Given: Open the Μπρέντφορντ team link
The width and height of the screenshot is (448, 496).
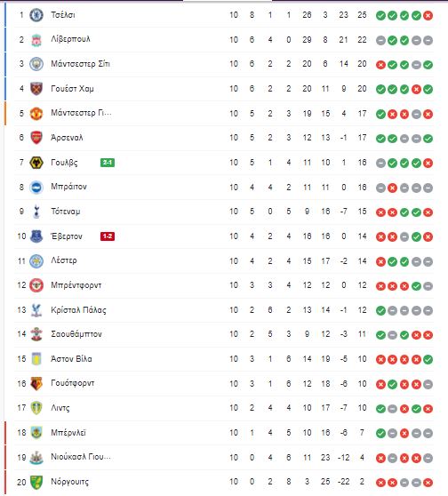Looking at the screenshot, I should (x=76, y=285).
